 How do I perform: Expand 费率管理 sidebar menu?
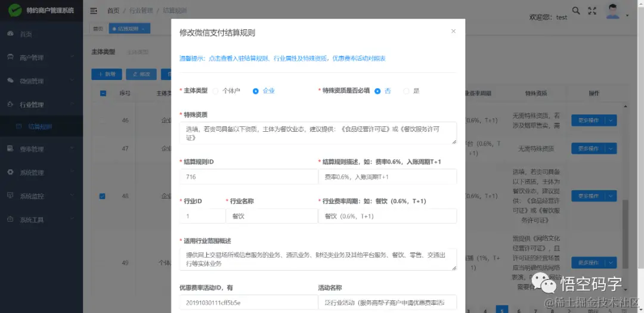41,149
